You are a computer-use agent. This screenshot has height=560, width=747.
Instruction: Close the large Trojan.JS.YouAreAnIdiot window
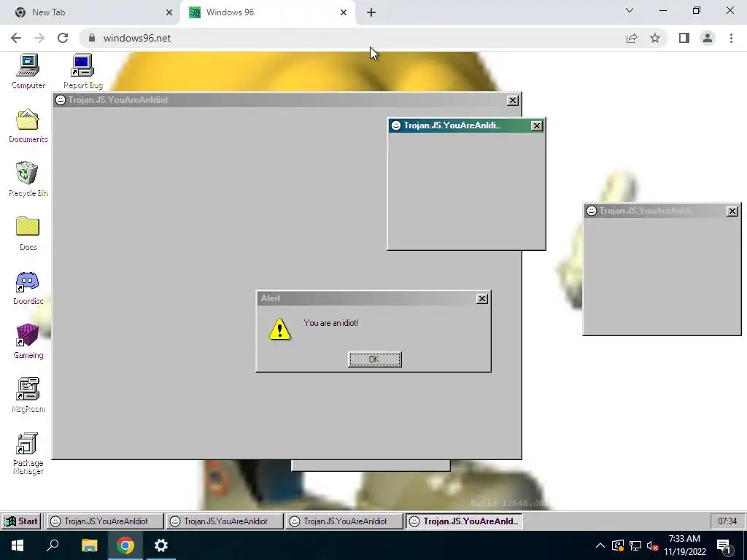click(x=513, y=100)
